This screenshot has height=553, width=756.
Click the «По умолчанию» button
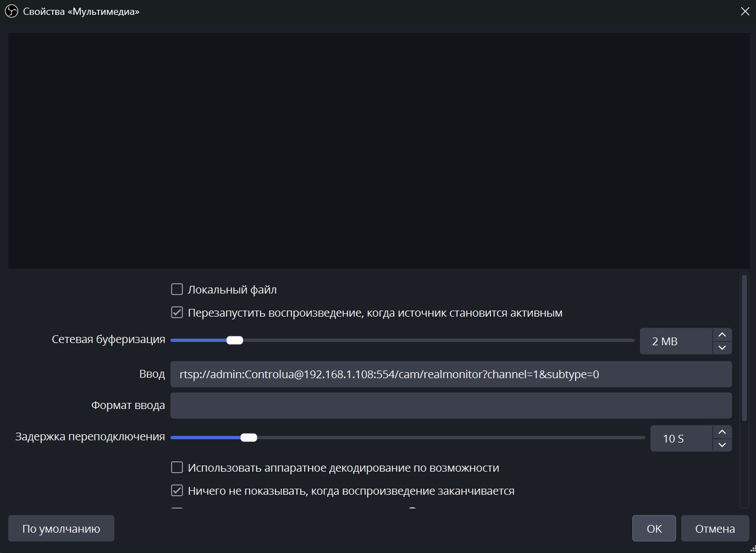tap(61, 528)
